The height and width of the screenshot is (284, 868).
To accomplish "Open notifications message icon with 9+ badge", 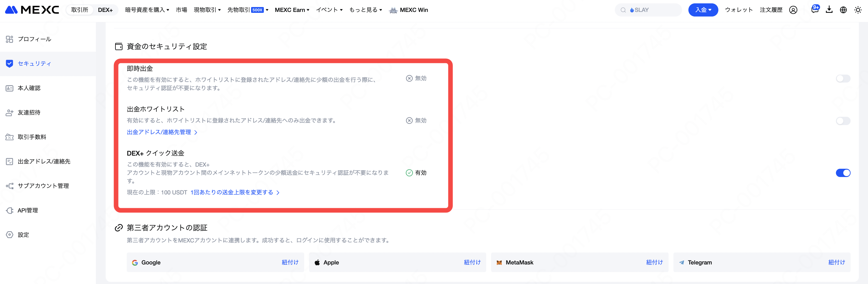I will tap(815, 10).
